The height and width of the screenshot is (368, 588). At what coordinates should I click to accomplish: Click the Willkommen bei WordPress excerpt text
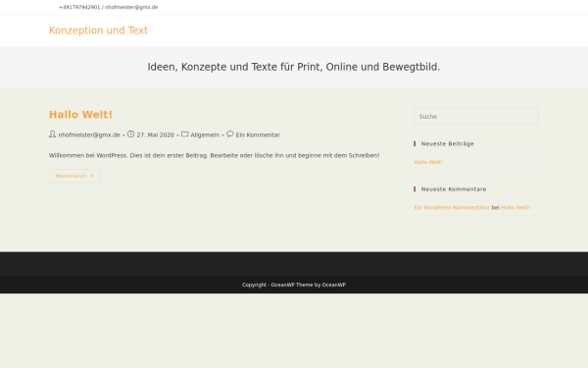click(214, 155)
